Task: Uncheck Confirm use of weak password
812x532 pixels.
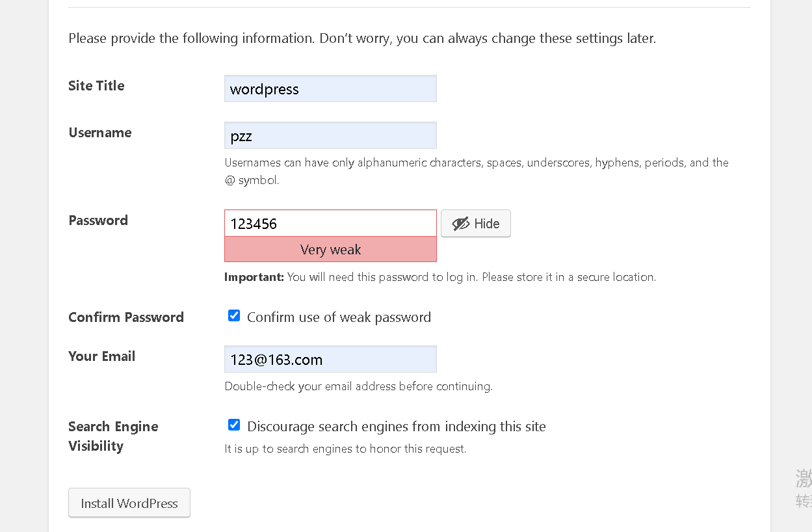Action: coord(234,315)
